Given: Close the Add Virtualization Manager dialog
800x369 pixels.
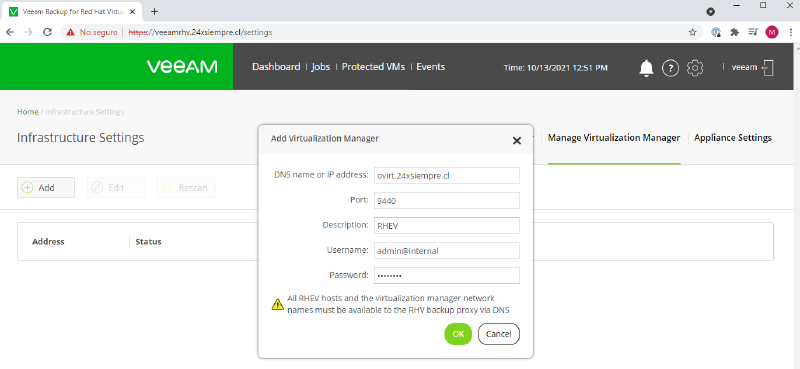Looking at the screenshot, I should (x=516, y=140).
